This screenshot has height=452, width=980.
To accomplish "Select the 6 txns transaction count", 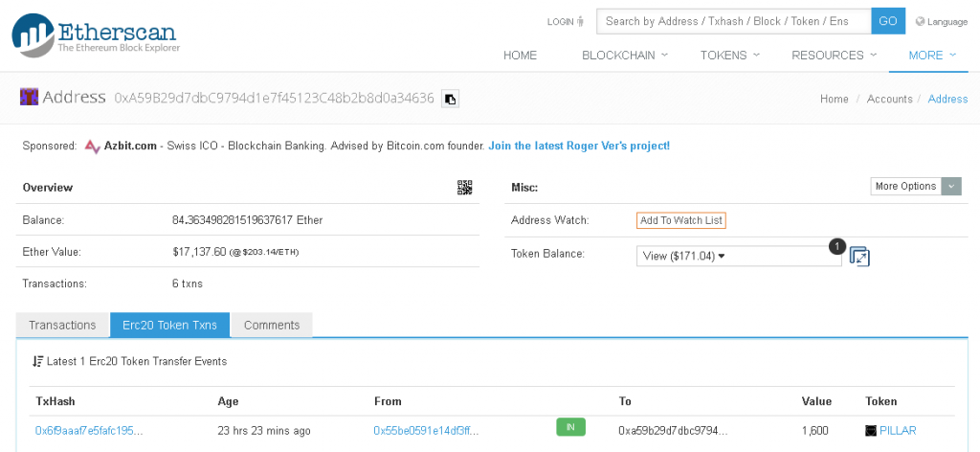I will 188,283.
